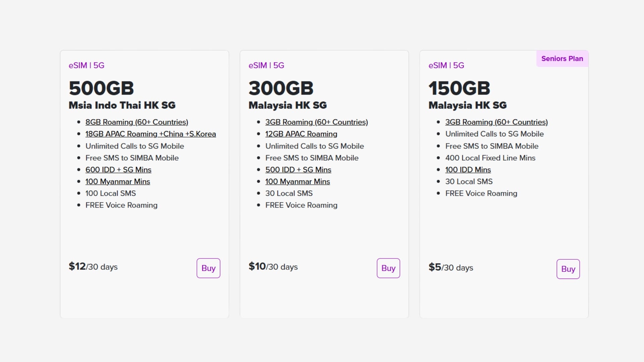Click the $5/30 days price on Seniors plan
Image resolution: width=644 pixels, height=362 pixels.
451,267
